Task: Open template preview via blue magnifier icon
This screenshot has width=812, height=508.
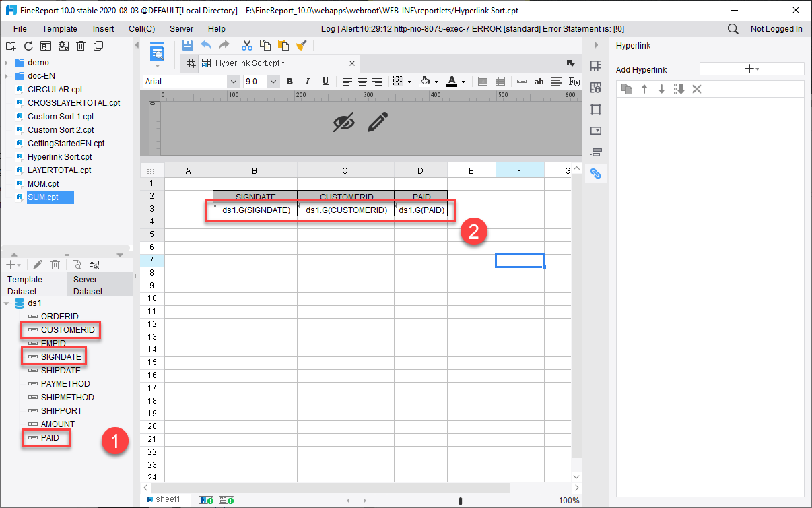Action: pyautogui.click(x=158, y=54)
